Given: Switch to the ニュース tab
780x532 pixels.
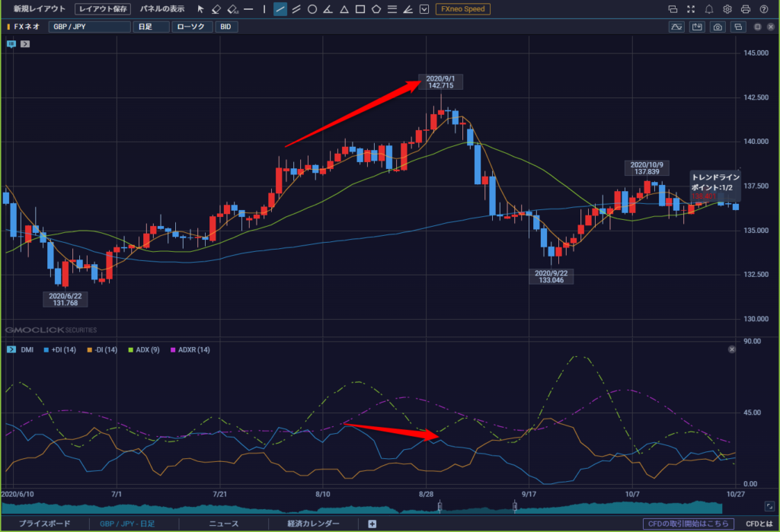Looking at the screenshot, I should tap(224, 524).
